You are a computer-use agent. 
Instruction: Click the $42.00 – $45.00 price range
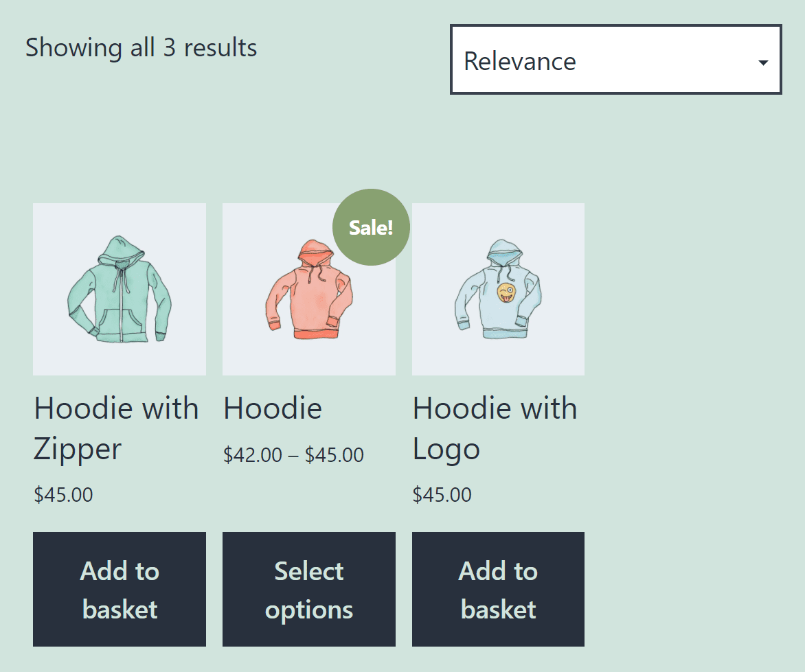294,454
